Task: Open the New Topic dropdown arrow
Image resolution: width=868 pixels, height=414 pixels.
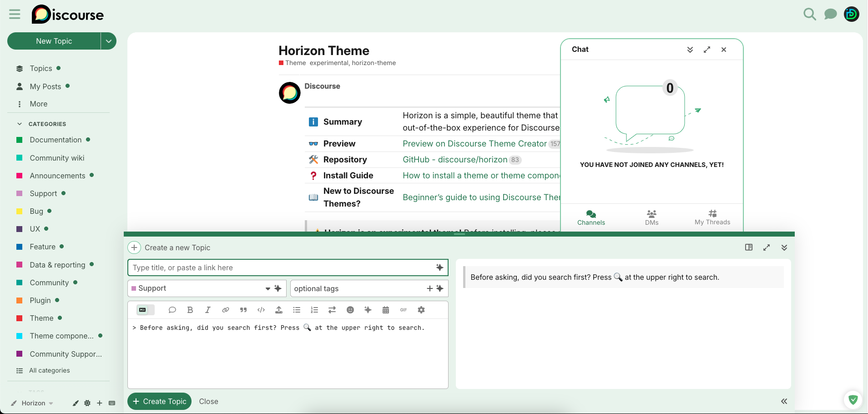Action: click(108, 41)
